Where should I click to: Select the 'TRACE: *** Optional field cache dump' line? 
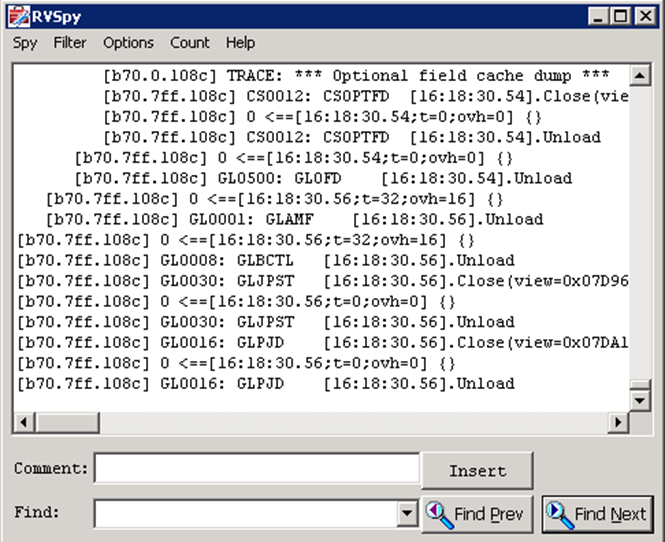pyautogui.click(x=356, y=75)
